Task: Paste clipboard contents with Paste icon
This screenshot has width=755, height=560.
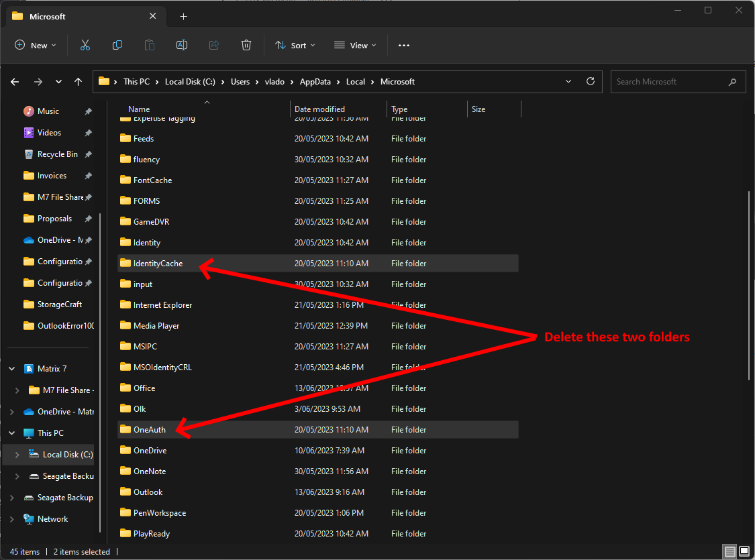Action: tap(149, 45)
